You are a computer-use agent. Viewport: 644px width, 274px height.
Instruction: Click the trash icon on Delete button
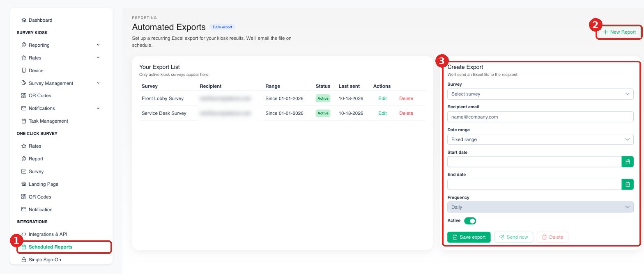coord(544,237)
